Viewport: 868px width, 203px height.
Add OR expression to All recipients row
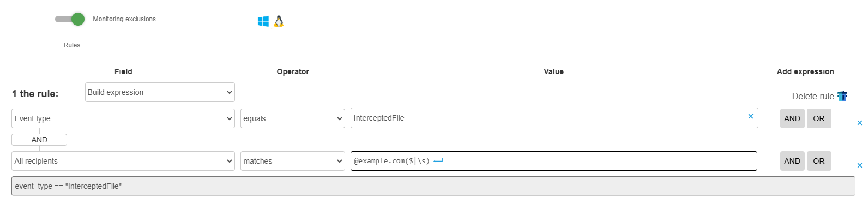coord(819,161)
